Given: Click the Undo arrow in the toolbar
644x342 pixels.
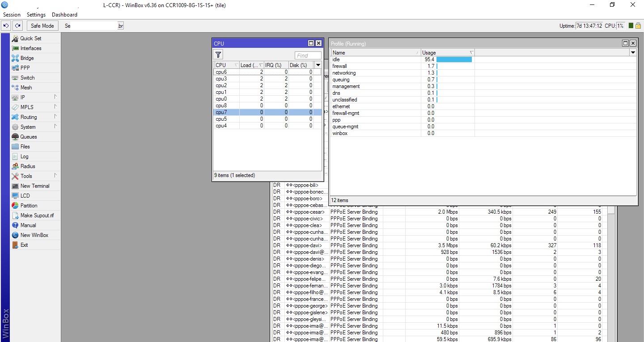Looking at the screenshot, I should [6, 26].
